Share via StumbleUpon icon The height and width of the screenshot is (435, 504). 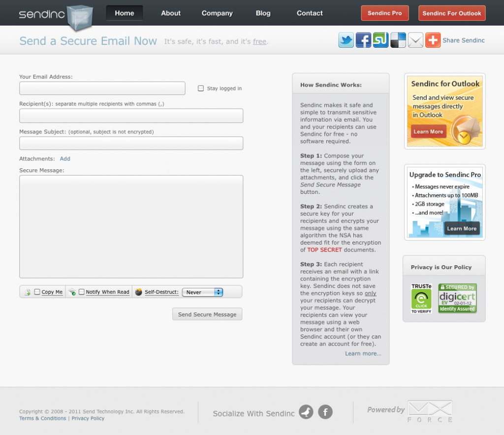click(x=380, y=40)
